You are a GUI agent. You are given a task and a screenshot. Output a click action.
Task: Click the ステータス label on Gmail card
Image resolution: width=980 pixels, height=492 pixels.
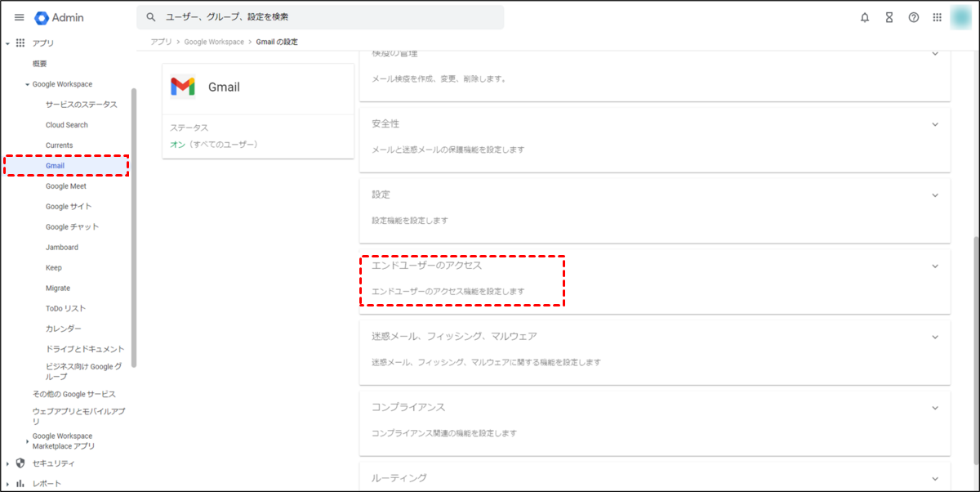pos(189,128)
